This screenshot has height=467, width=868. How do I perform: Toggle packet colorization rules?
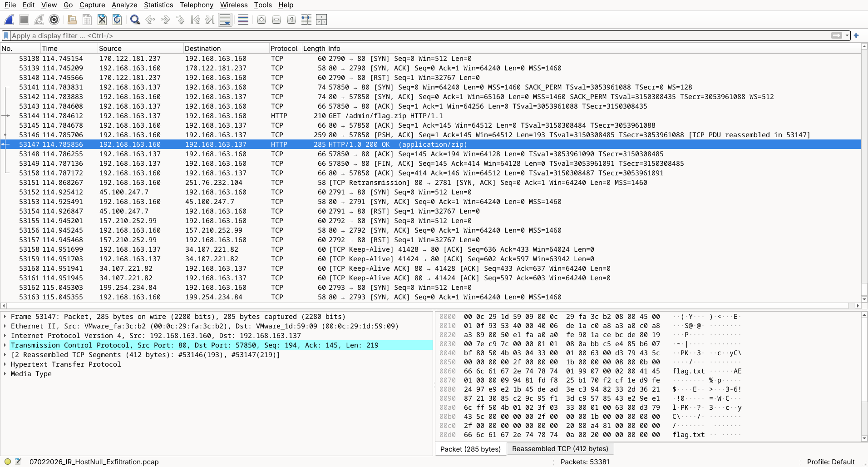coord(243,20)
